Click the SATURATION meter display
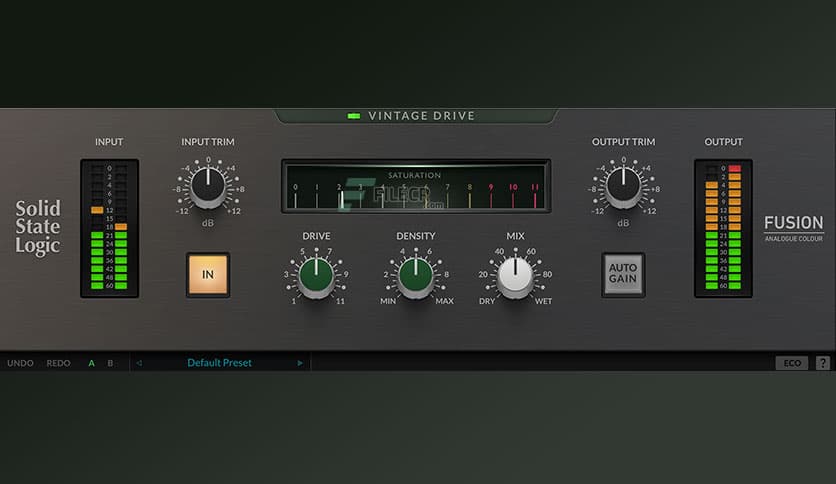Viewport: 836px width, 484px height. pyautogui.click(x=416, y=187)
